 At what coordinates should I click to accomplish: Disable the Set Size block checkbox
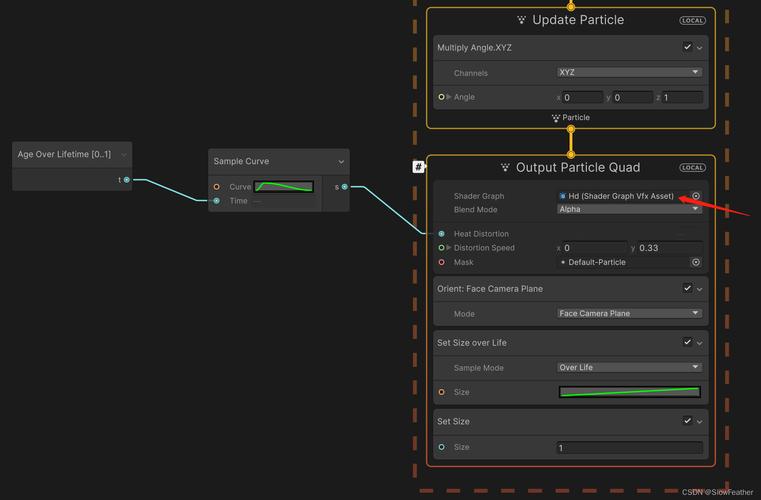coord(687,420)
